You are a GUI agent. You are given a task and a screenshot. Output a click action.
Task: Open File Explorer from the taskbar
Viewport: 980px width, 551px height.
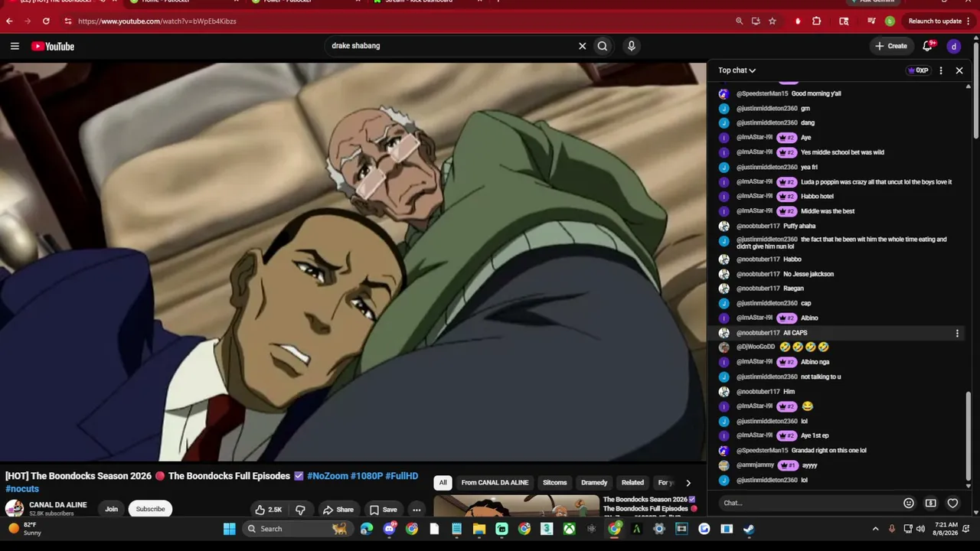pyautogui.click(x=479, y=529)
